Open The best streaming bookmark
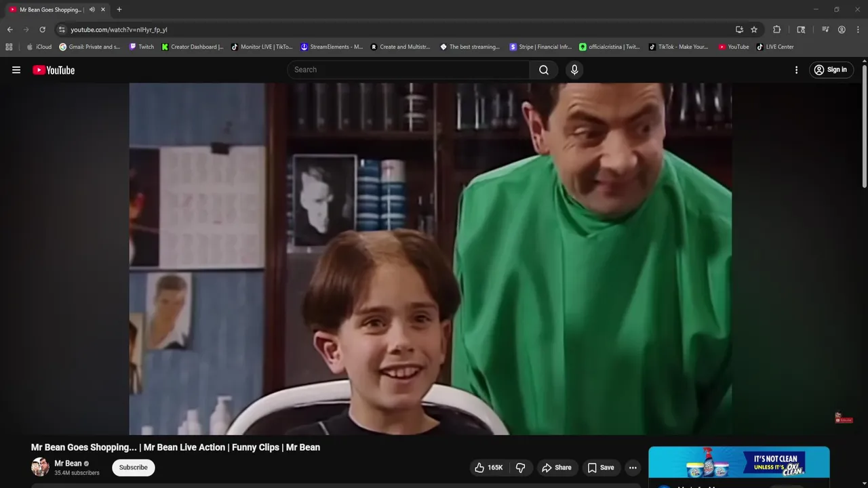This screenshot has width=868, height=488. click(x=470, y=47)
